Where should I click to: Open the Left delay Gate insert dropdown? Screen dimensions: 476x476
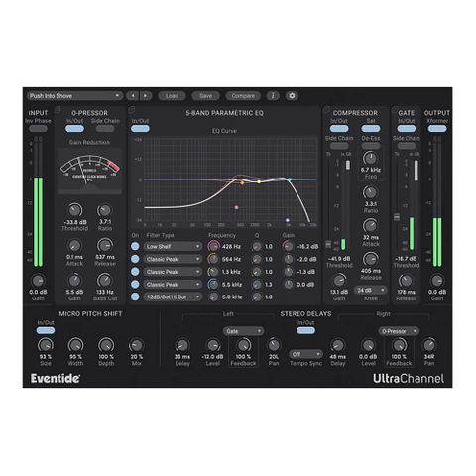243,331
